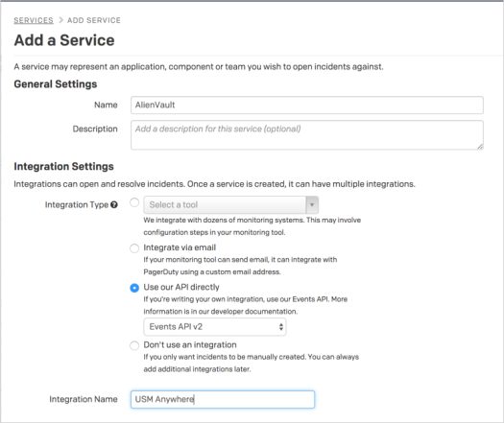Click the Name input field
This screenshot has height=423, width=504.
pos(307,105)
